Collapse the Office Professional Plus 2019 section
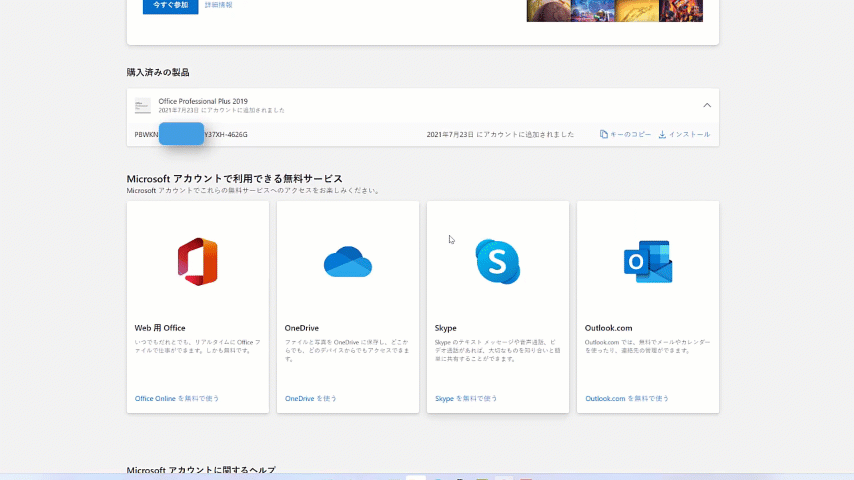854x480 pixels. pyautogui.click(x=707, y=105)
